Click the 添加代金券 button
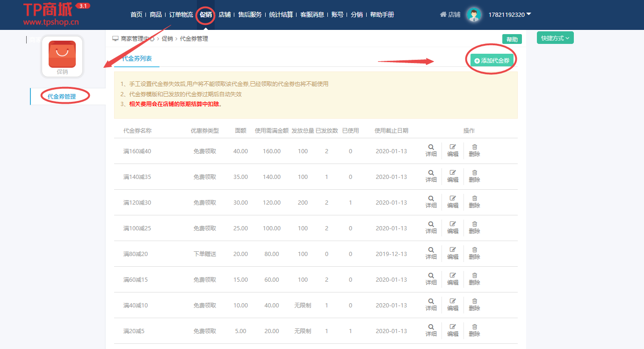Image resolution: width=644 pixels, height=349 pixels. point(491,60)
